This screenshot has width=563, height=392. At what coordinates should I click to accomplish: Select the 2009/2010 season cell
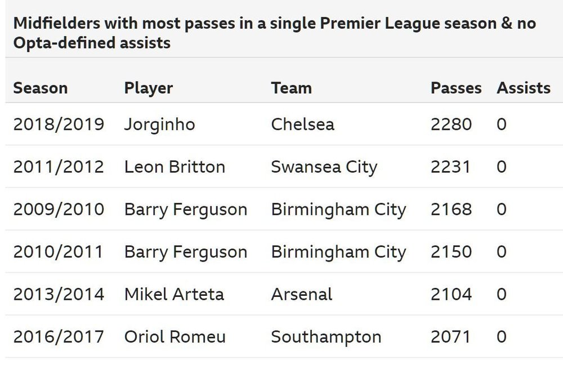coord(59,209)
